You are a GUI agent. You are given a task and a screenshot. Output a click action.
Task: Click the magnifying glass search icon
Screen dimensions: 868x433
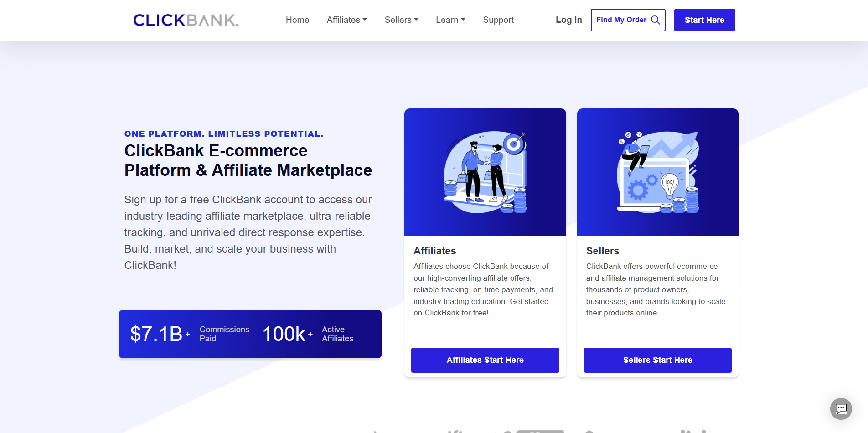656,20
